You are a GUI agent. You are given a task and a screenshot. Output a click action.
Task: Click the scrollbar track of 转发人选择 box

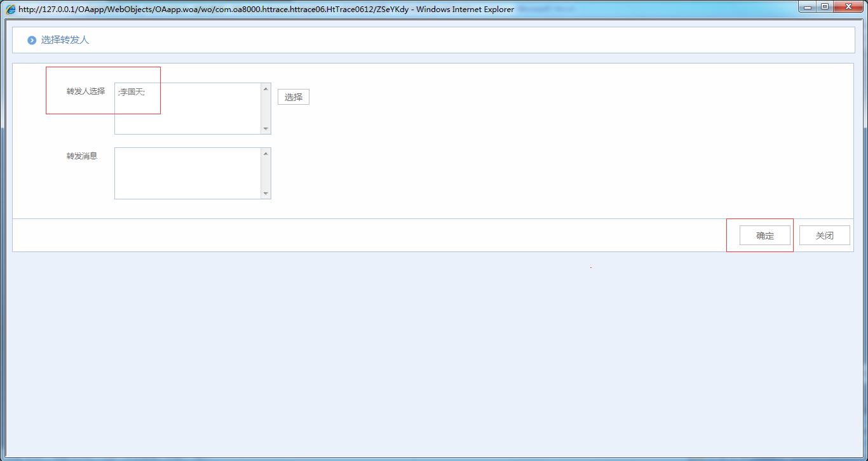click(266, 109)
